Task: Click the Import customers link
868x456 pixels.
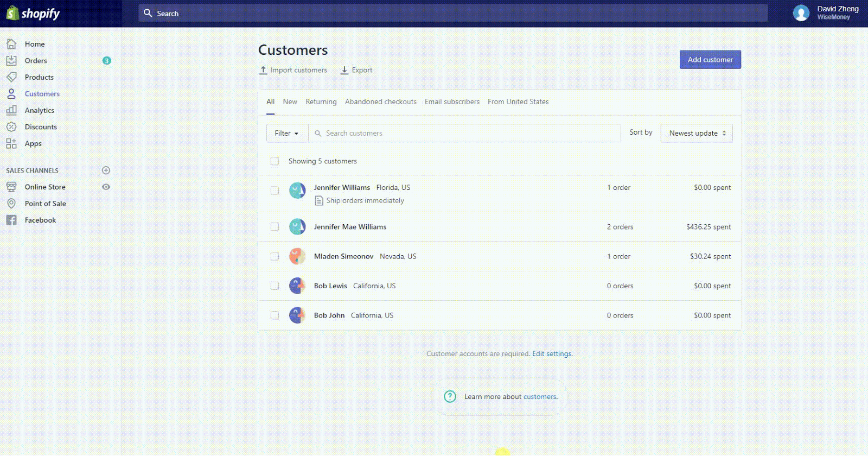Action: pyautogui.click(x=299, y=70)
